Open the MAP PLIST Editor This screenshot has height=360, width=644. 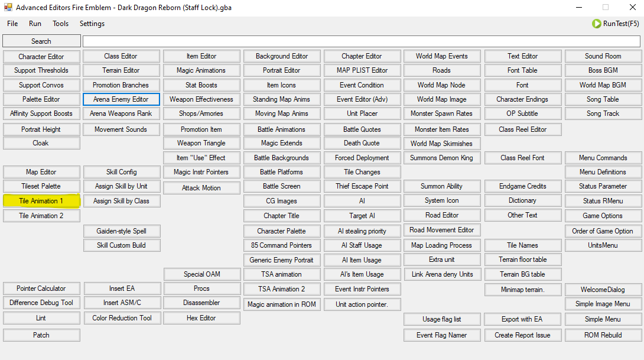click(x=362, y=70)
